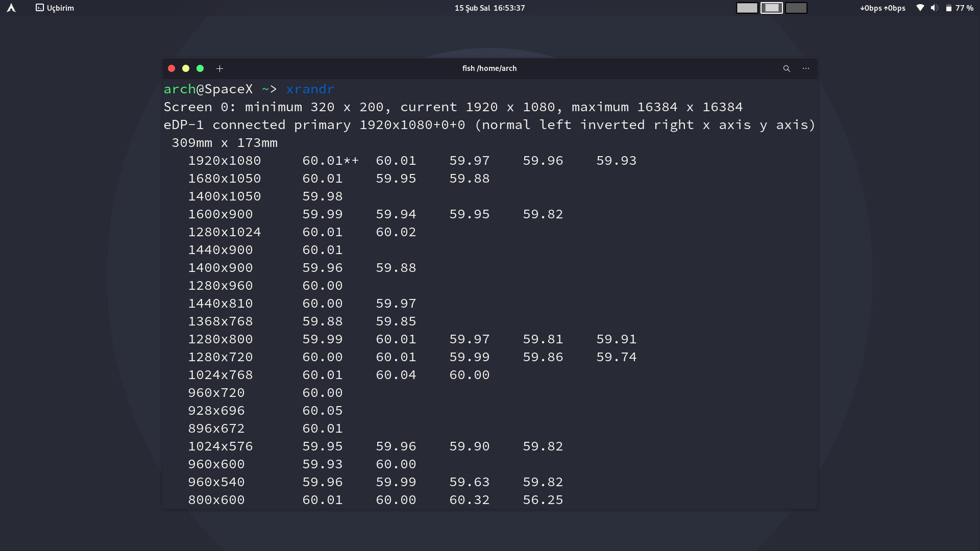Add a new terminal tab with plus

(219, 68)
